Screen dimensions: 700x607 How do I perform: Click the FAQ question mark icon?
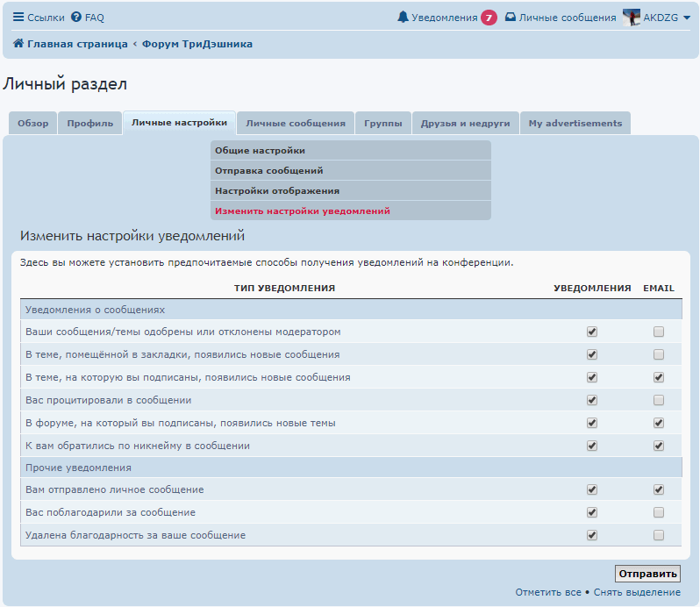76,18
